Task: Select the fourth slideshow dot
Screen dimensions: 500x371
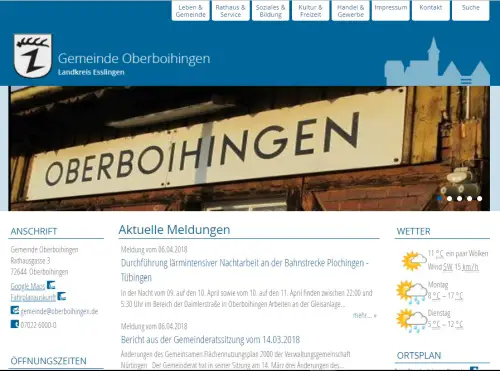Action: [470, 198]
